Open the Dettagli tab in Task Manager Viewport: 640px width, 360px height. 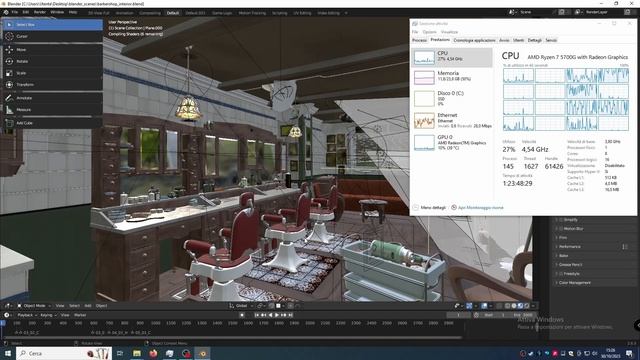(534, 40)
